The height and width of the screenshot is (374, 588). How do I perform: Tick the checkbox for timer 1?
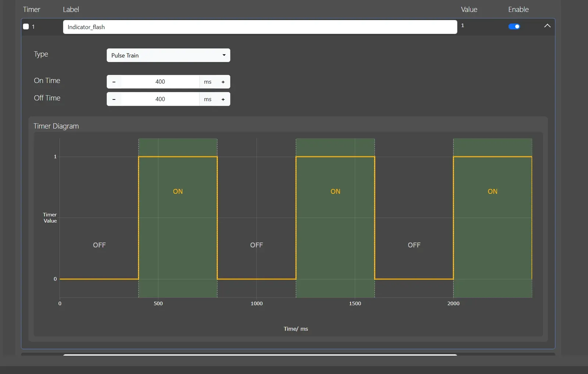click(26, 26)
